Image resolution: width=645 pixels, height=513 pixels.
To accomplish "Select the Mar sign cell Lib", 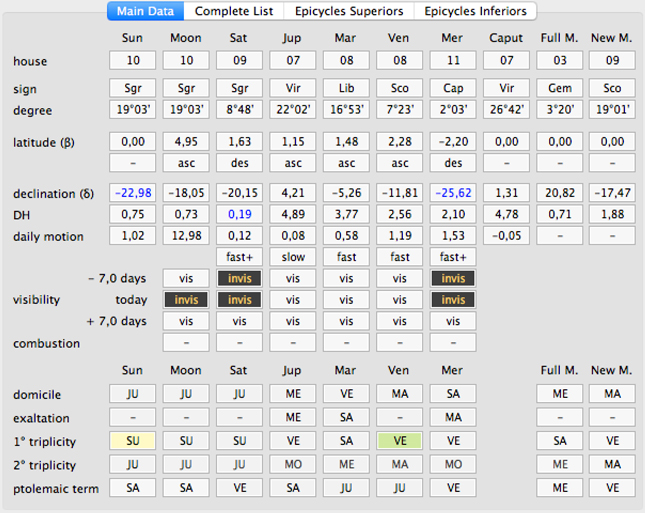I will [346, 88].
